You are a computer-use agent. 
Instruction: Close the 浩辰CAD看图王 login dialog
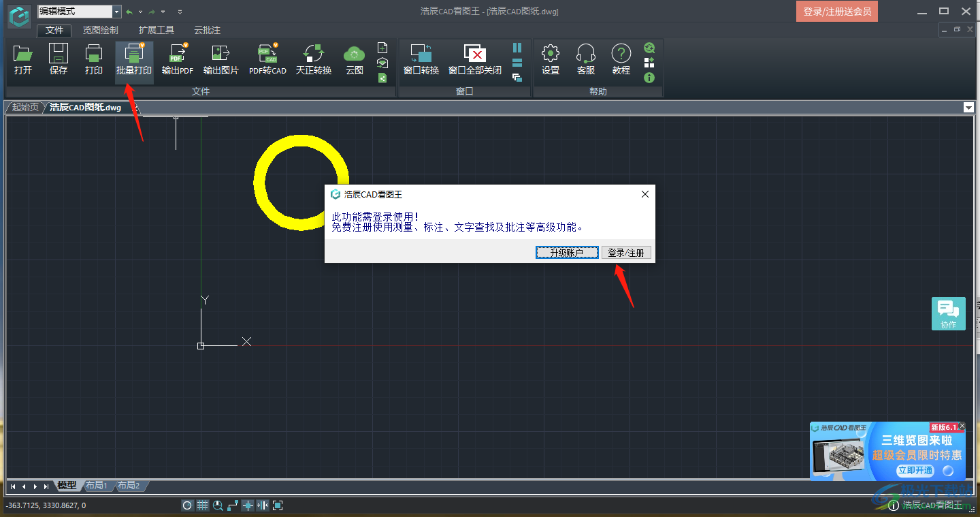(645, 194)
